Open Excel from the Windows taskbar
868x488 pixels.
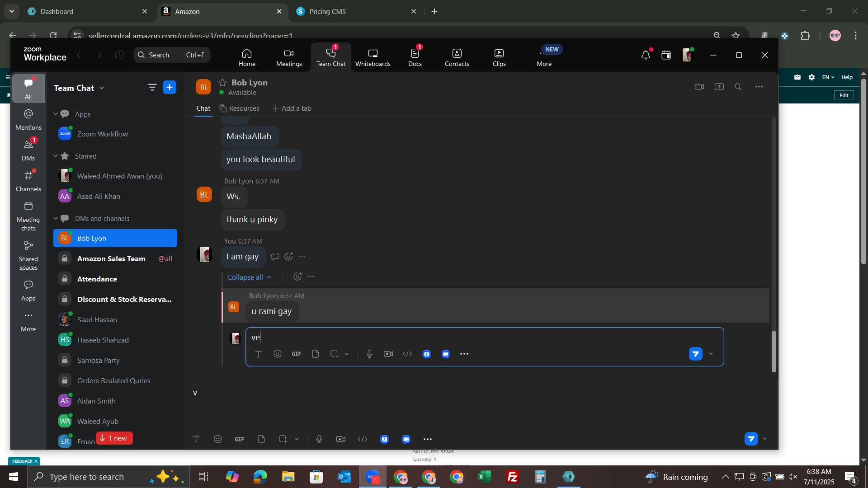[x=485, y=477]
